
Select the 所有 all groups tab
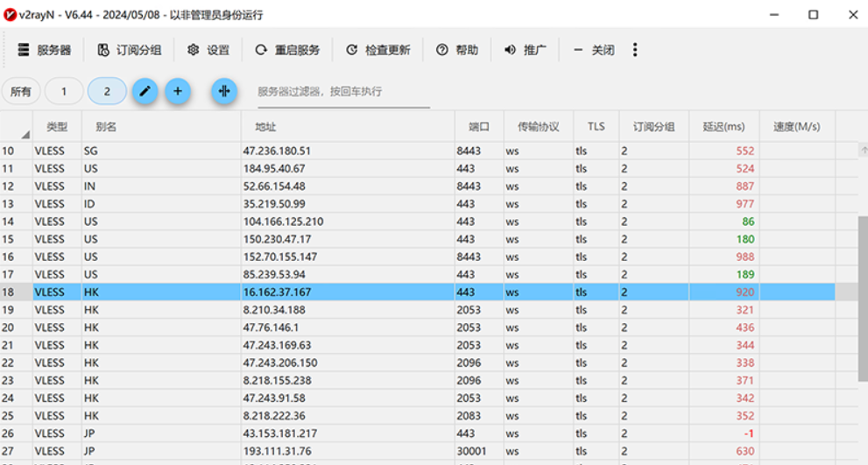point(21,91)
